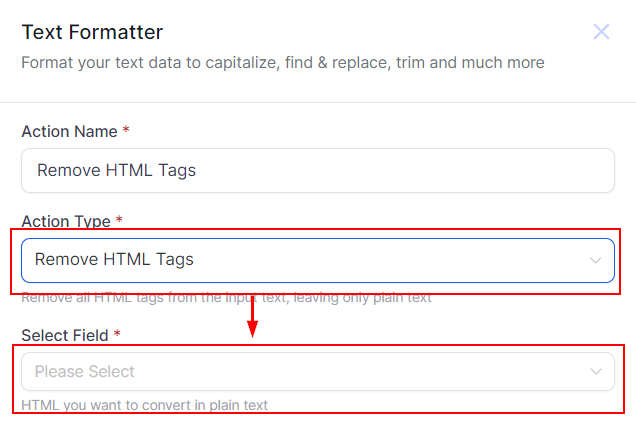Screen dimensions: 636x434
Task: Click the "Action Name" field label
Action: 68,131
